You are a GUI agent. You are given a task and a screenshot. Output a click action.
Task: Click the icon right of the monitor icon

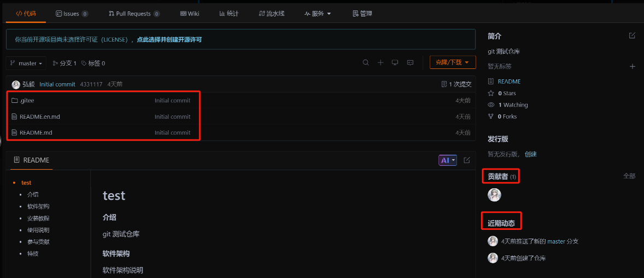tap(410, 62)
